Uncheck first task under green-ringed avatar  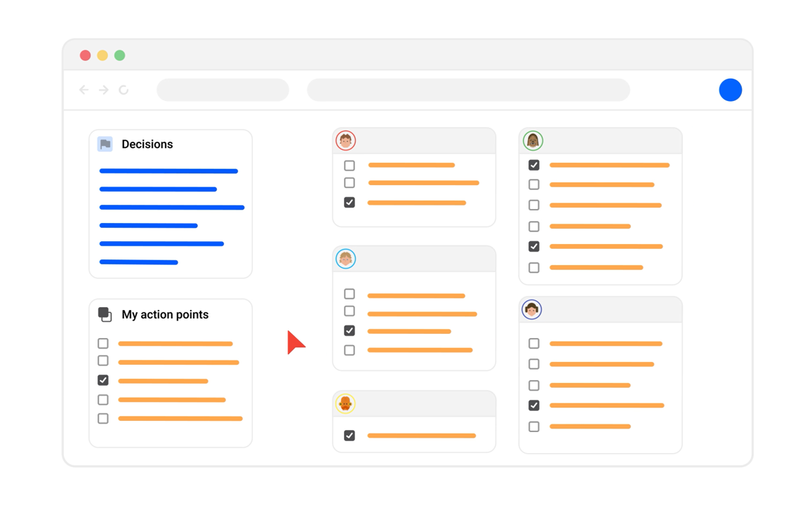534,166
